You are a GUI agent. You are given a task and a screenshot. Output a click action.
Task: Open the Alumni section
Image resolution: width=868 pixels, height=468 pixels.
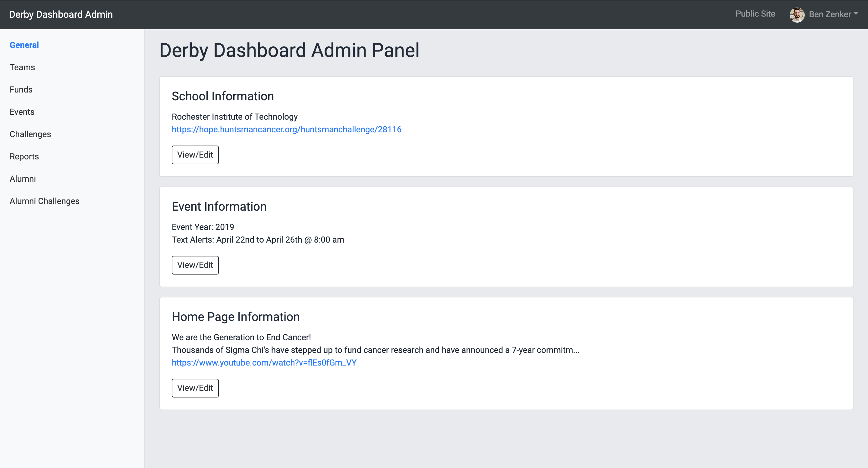[23, 179]
